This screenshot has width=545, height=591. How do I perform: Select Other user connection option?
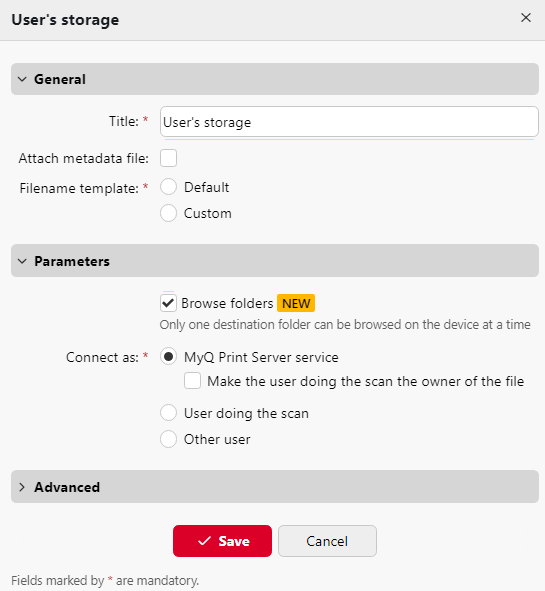(x=168, y=439)
